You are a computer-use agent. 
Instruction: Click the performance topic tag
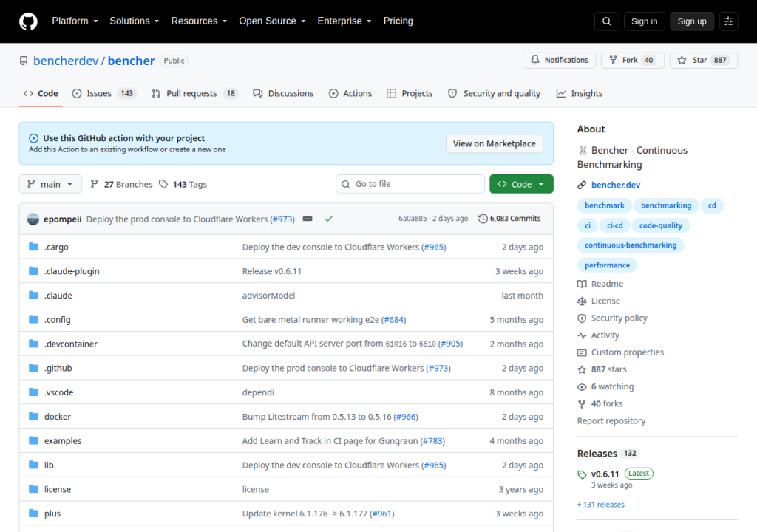coord(607,265)
